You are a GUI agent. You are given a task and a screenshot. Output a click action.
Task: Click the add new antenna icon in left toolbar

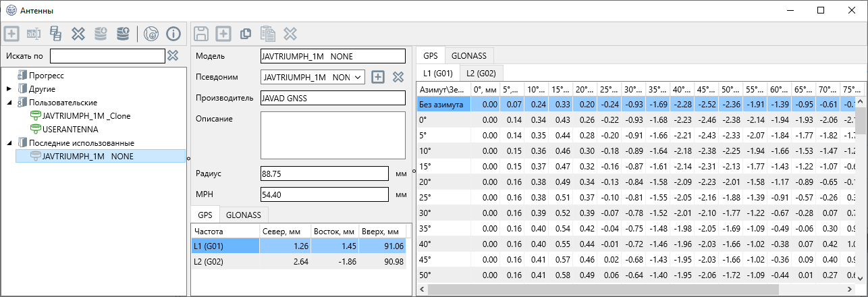(x=11, y=33)
